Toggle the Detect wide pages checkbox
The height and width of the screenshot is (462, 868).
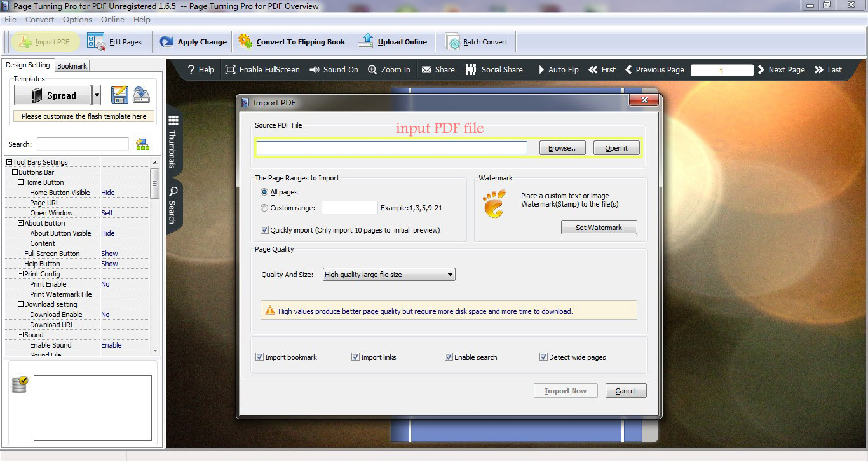tap(543, 357)
